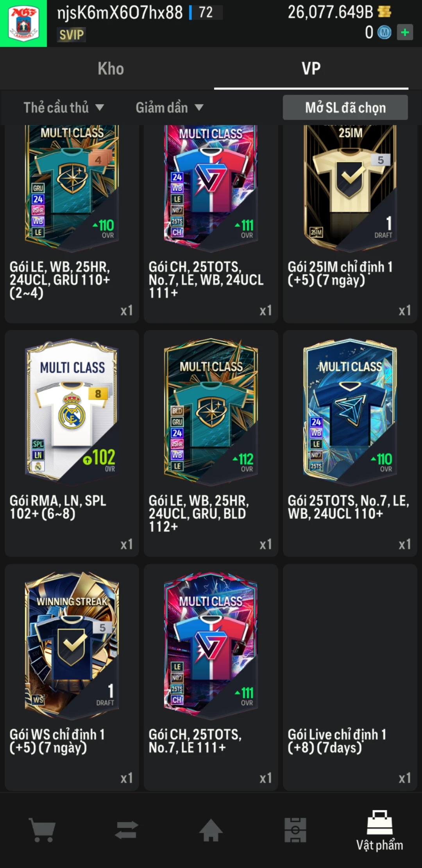This screenshot has width=422, height=868.
Task: Tap the SVIP badge under username
Action: tap(72, 35)
